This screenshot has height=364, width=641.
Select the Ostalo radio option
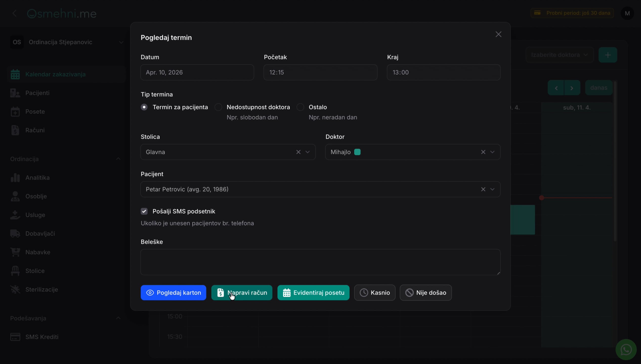(300, 107)
